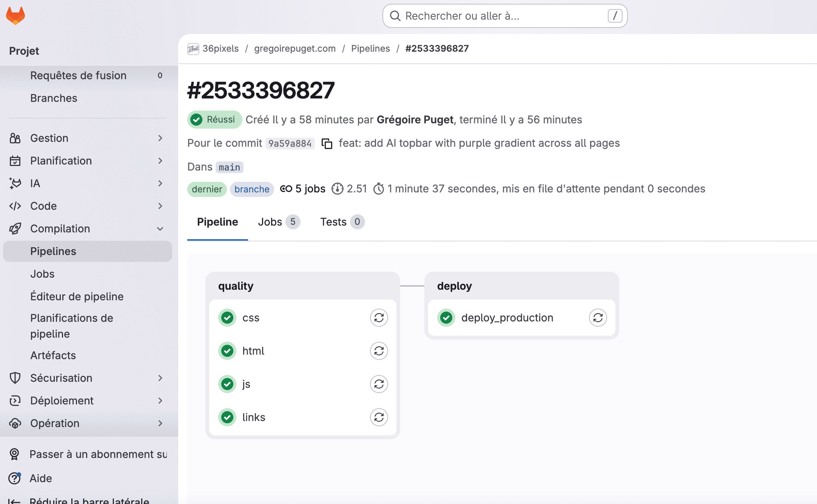Click the branche badge
Screen dimensions: 817x504
tap(252, 189)
